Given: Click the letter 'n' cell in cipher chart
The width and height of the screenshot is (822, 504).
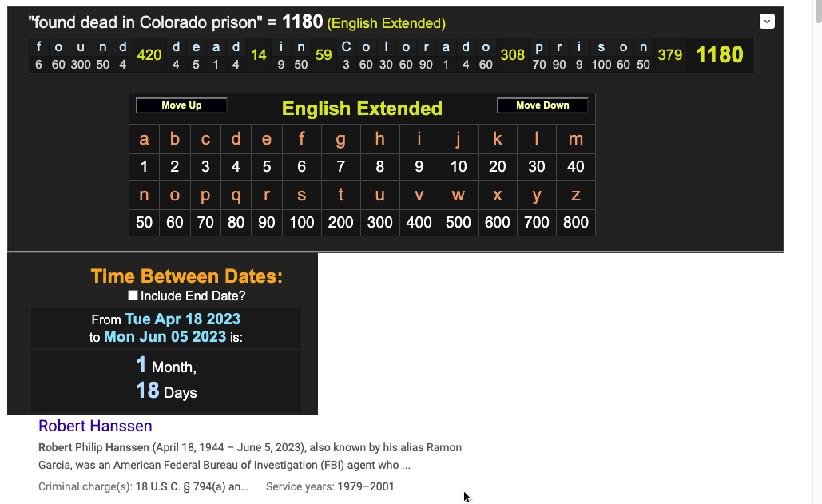Looking at the screenshot, I should point(144,195).
